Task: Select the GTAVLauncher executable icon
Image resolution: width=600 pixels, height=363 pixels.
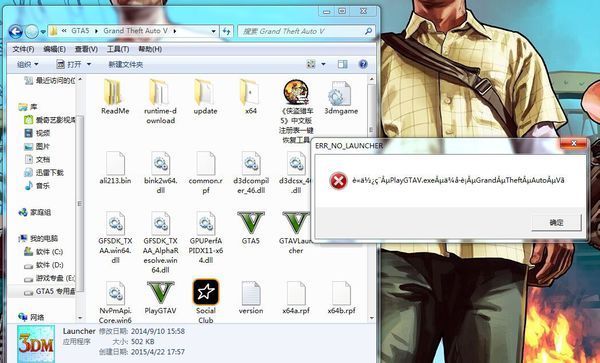Action: click(296, 232)
